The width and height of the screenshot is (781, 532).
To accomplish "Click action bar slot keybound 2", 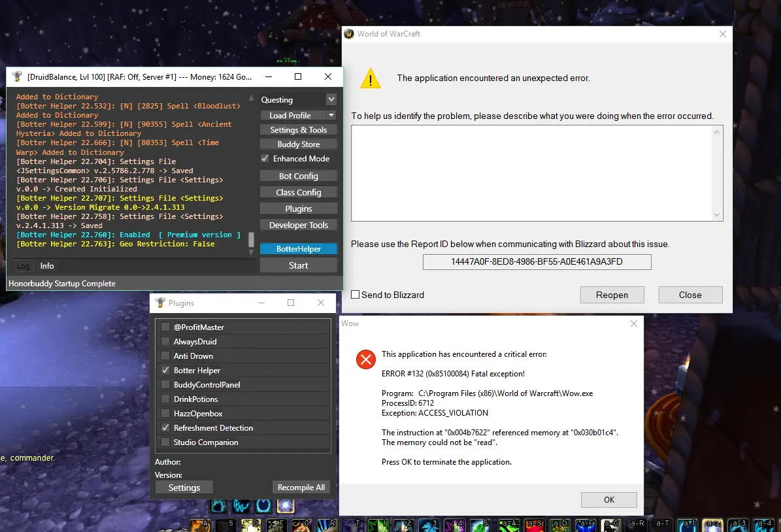I will (x=404, y=525).
